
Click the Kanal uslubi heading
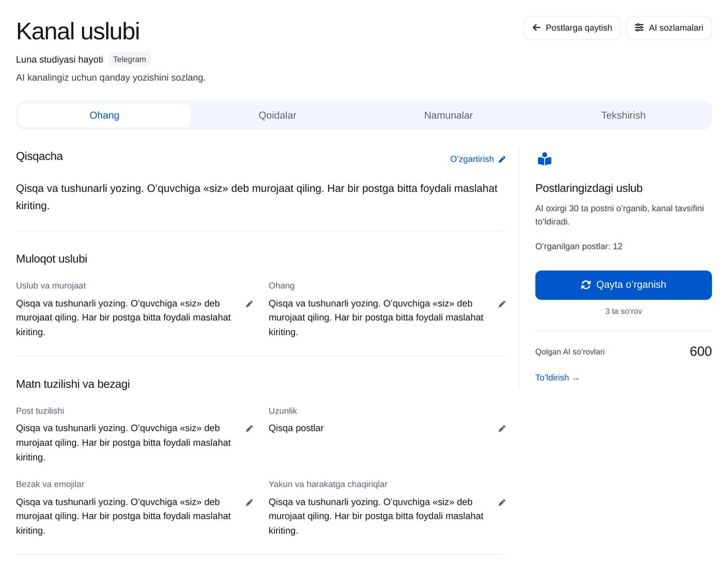pyautogui.click(x=78, y=31)
